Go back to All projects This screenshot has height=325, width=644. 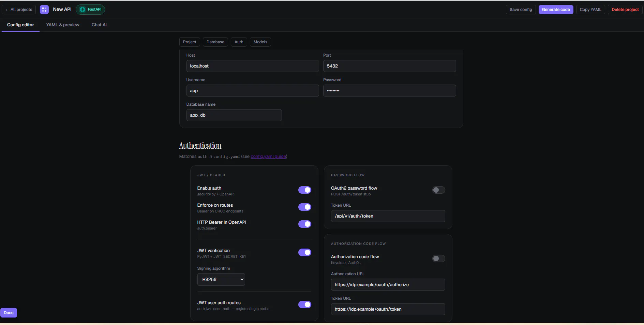(19, 10)
